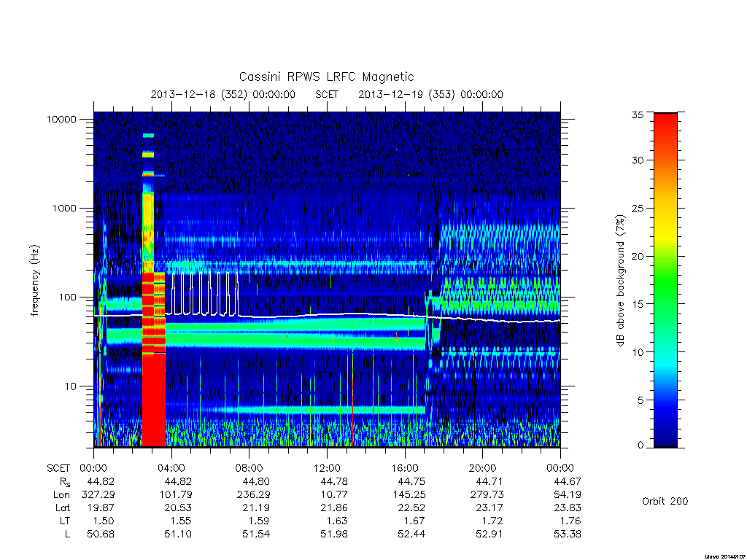Select the end date 2013-12-19 (353) 00:00:00
The width and height of the screenshot is (747, 560).
(x=430, y=94)
